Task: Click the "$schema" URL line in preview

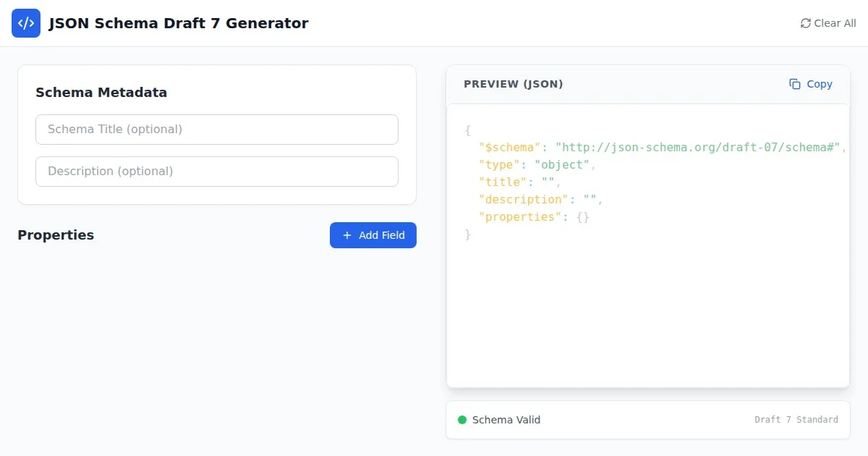Action: 662,148
